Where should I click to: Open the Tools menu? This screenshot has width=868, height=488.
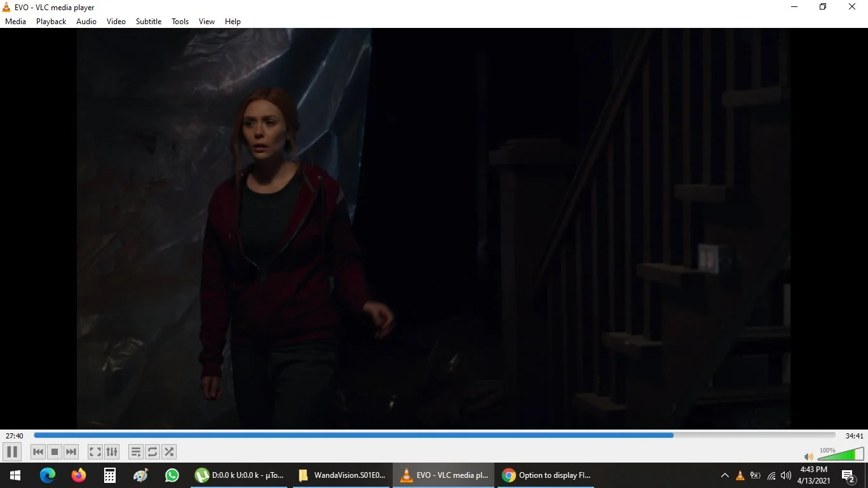(180, 22)
